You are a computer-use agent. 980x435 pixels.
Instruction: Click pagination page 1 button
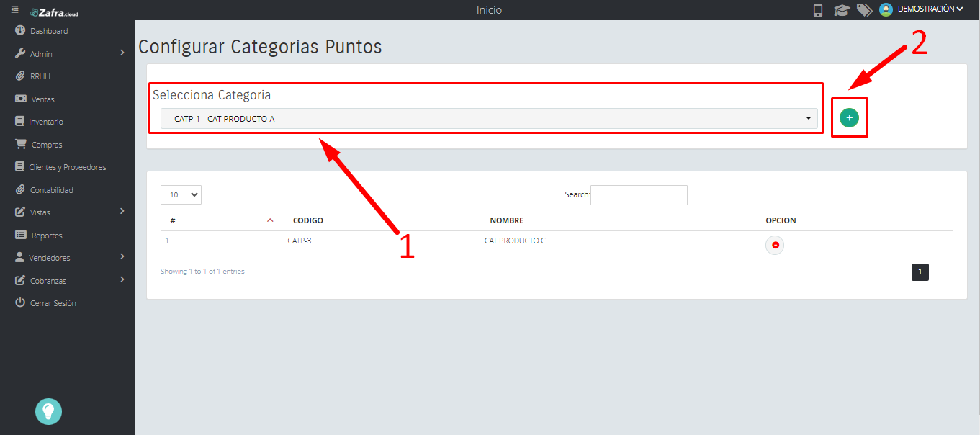click(x=920, y=272)
